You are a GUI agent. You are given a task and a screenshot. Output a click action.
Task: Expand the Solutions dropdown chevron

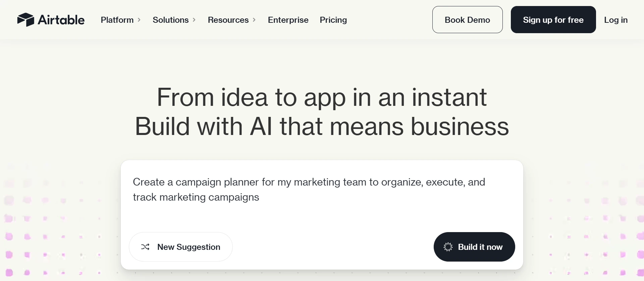pos(195,20)
